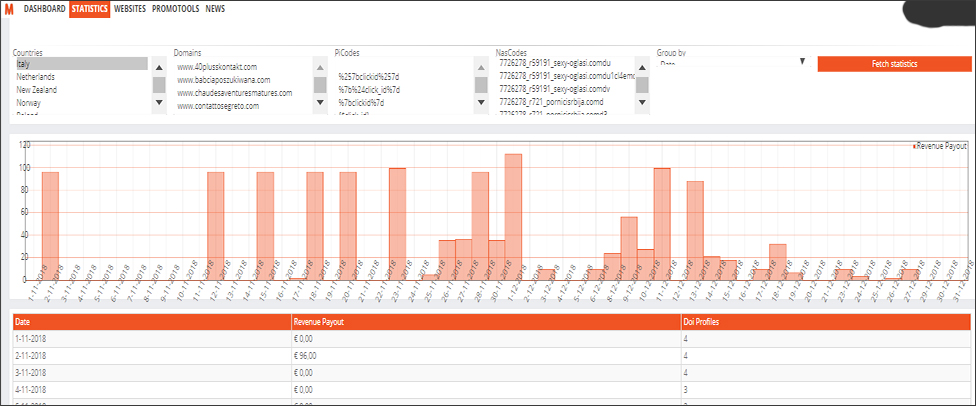Open the Promotools tab
Viewport: 976px width, 406px height.
(x=176, y=9)
